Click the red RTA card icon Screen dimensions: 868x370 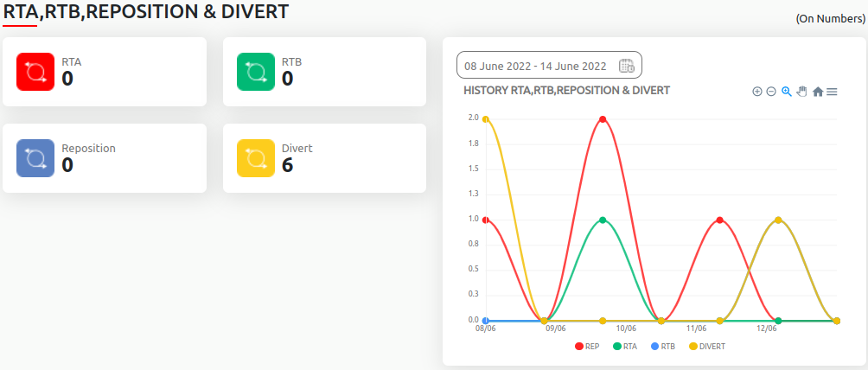35,72
